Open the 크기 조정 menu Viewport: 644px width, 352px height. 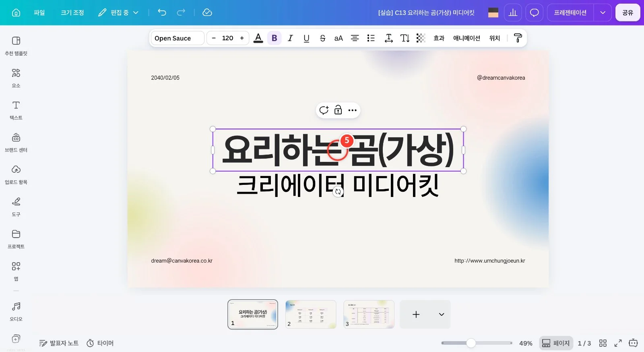tap(72, 12)
